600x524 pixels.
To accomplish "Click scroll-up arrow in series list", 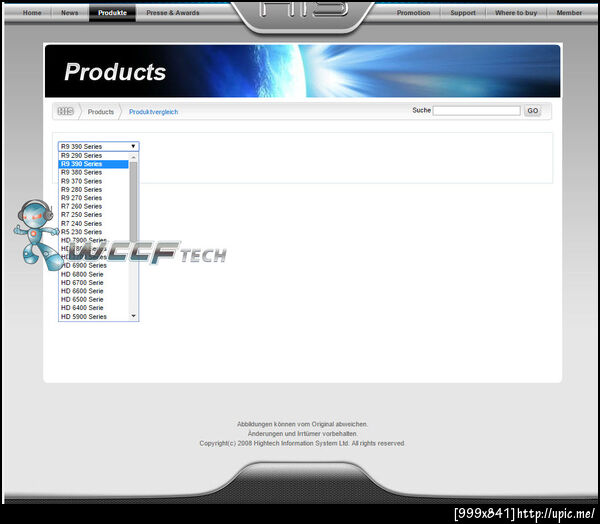I will (134, 157).
